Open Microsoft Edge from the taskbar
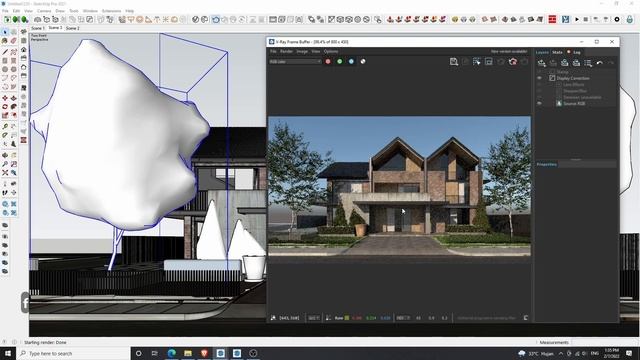This screenshot has width=640, height=360. (x=171, y=353)
